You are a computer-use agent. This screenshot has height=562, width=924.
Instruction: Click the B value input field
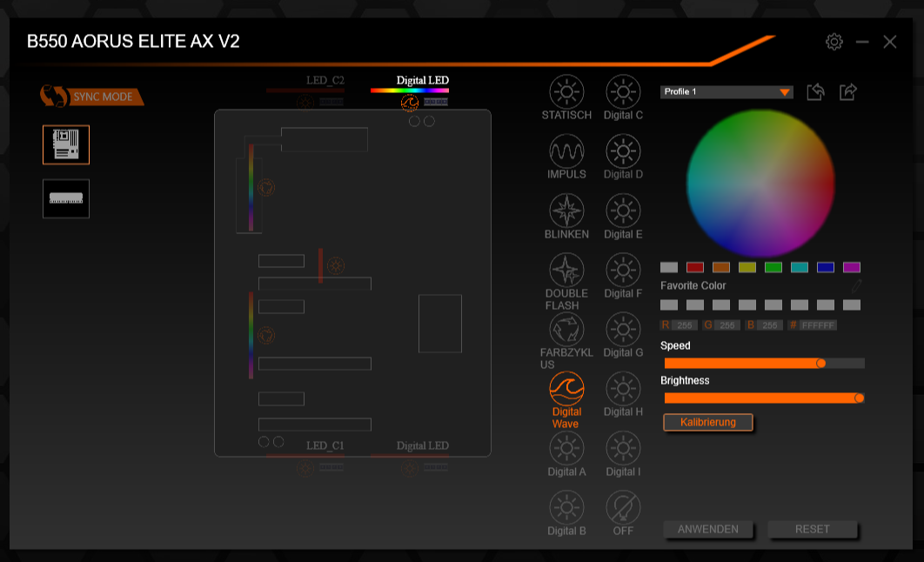coord(770,325)
